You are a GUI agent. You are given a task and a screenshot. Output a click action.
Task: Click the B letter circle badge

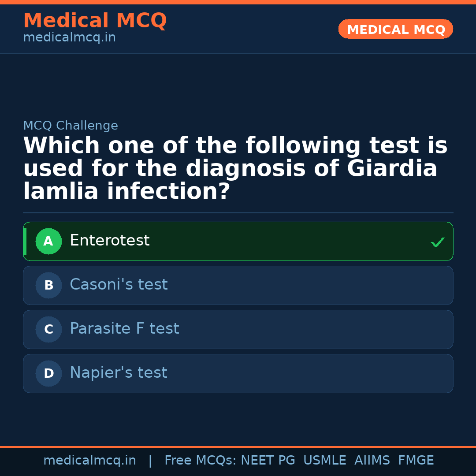(48, 286)
